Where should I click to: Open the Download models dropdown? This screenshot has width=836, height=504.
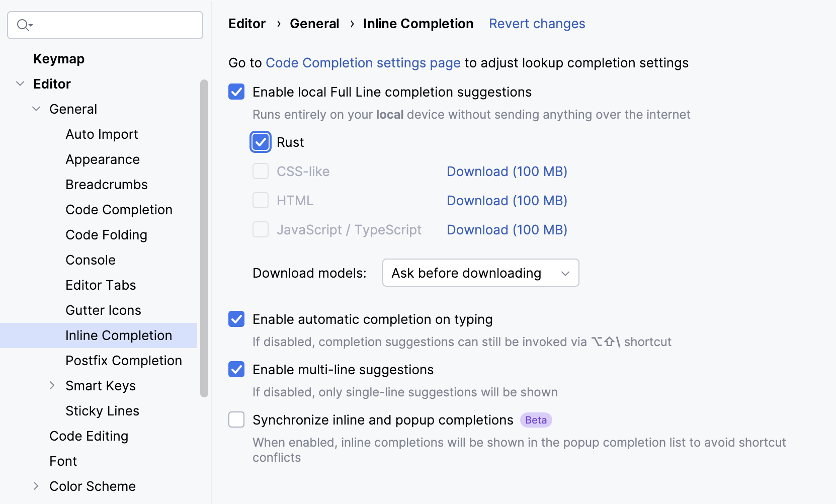pyautogui.click(x=480, y=273)
